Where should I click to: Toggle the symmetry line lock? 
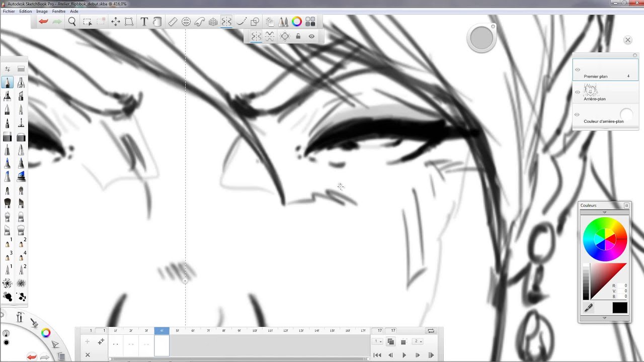(x=298, y=36)
